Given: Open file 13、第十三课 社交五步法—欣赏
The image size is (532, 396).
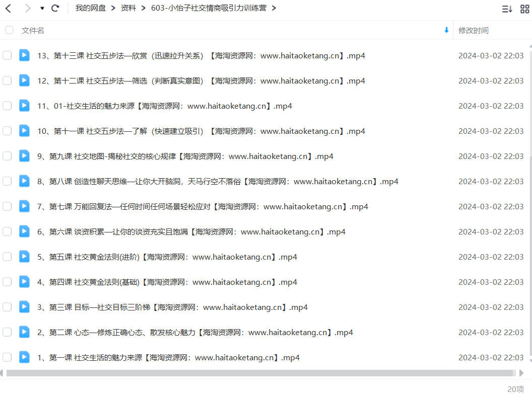Looking at the screenshot, I should click(x=201, y=55).
